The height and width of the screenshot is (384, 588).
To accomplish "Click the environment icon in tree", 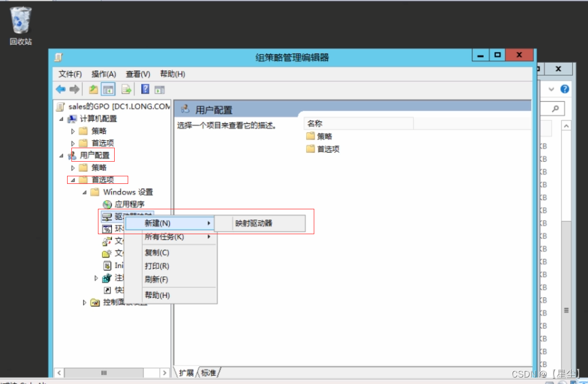I will pos(107,229).
